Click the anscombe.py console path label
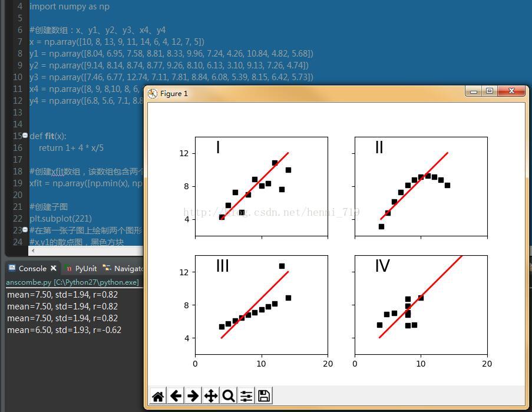This screenshot has width=532, height=412. pos(72,282)
